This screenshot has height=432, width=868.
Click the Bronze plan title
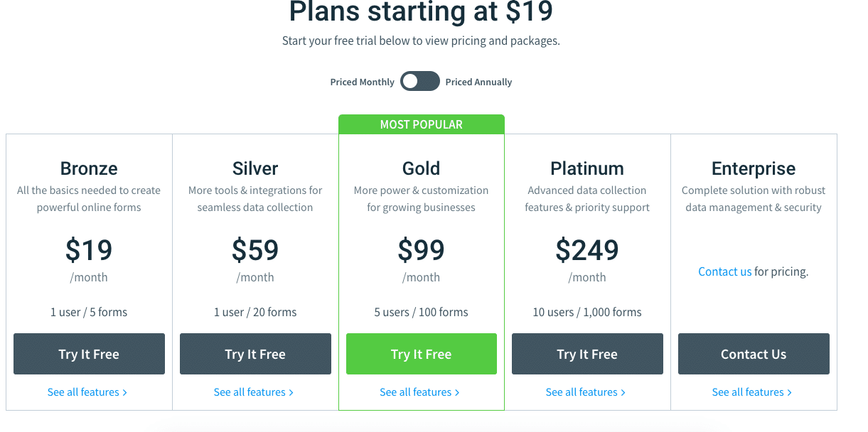(89, 168)
